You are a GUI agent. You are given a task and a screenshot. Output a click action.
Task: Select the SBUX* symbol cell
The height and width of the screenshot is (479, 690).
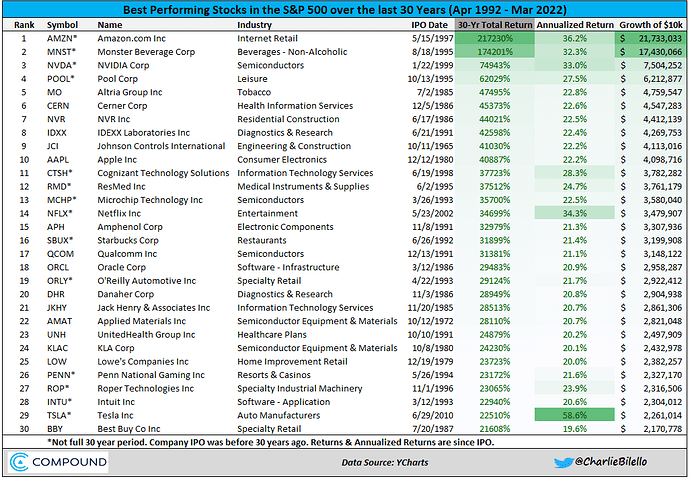click(x=60, y=241)
